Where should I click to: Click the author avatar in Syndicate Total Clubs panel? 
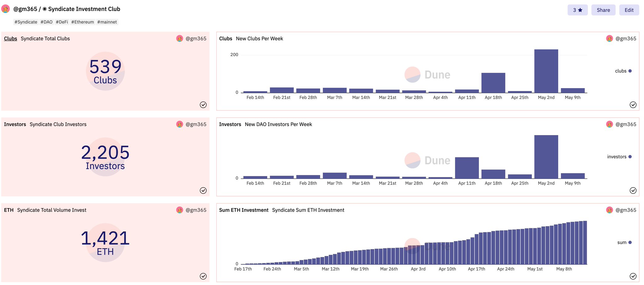(x=180, y=38)
